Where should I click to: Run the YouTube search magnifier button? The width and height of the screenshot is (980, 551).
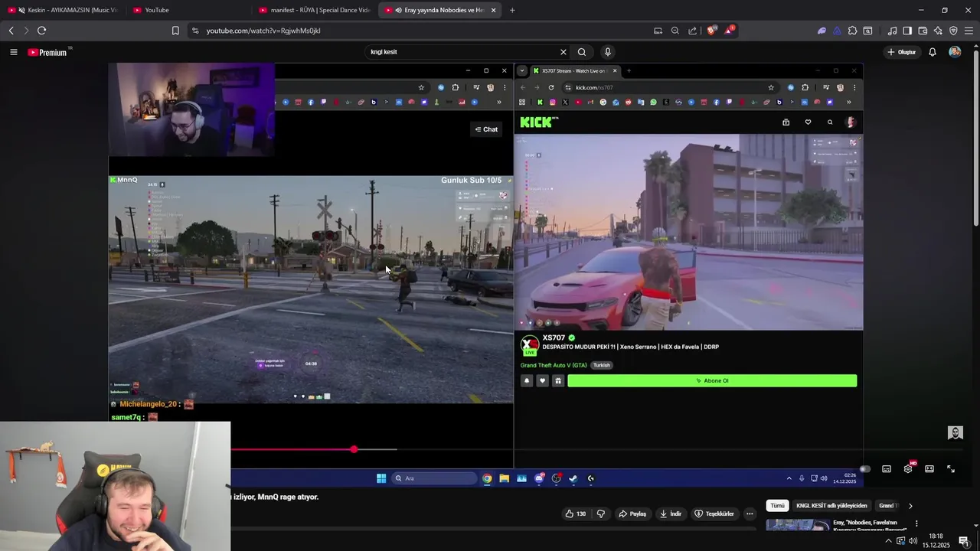(582, 52)
